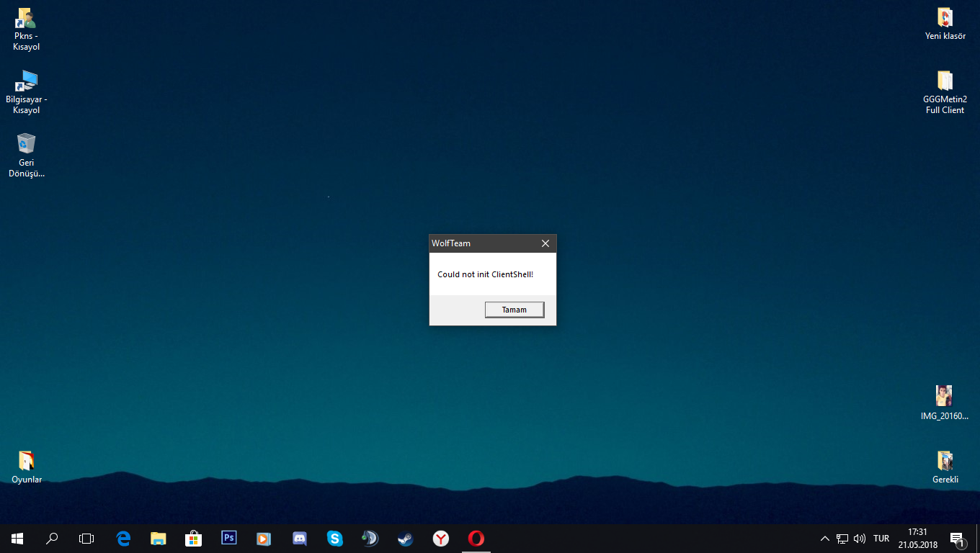Image resolution: width=980 pixels, height=553 pixels.
Task: Show hidden system tray icons
Action: point(825,539)
